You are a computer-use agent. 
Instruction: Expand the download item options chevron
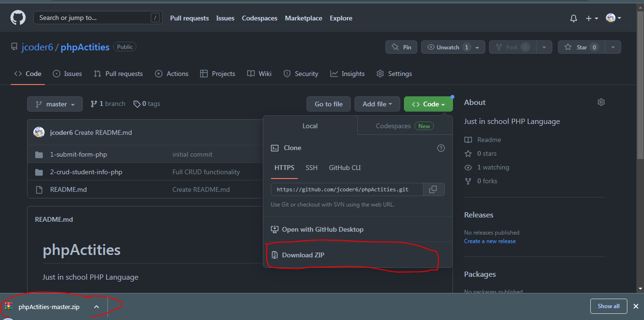coord(96,307)
